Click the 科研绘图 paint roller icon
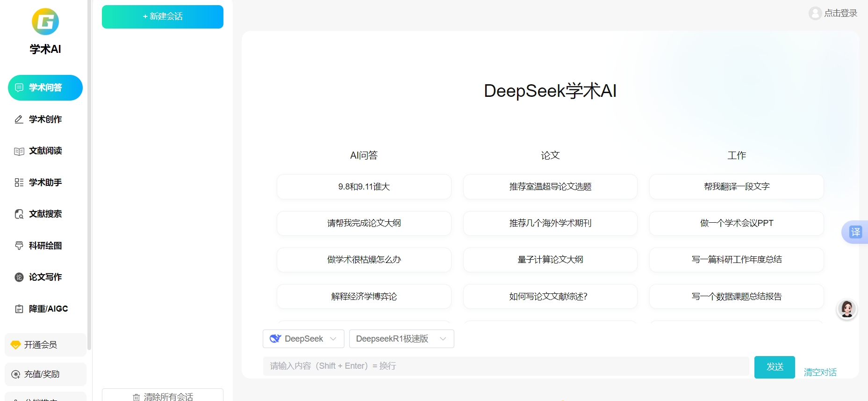 19,246
